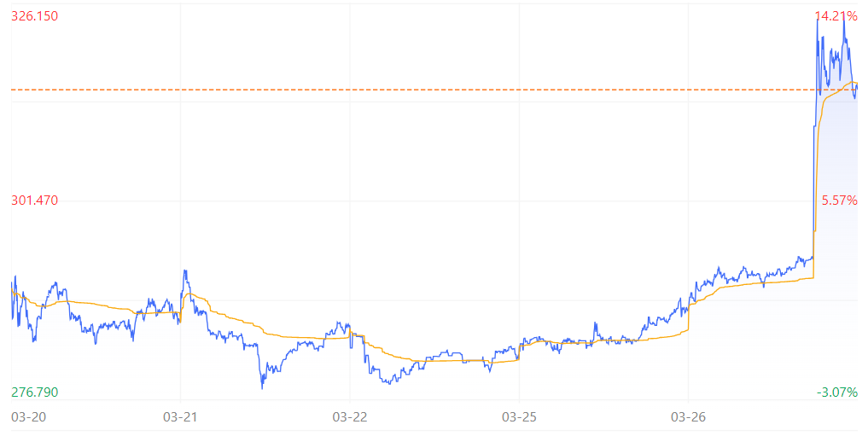Click the -3.07% percentage label
868x436 pixels.
pos(837,392)
